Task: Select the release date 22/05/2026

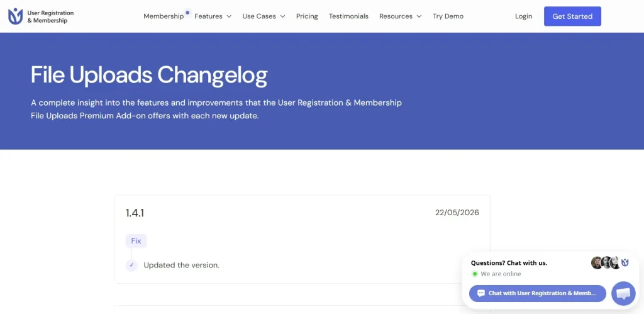Action: point(457,213)
